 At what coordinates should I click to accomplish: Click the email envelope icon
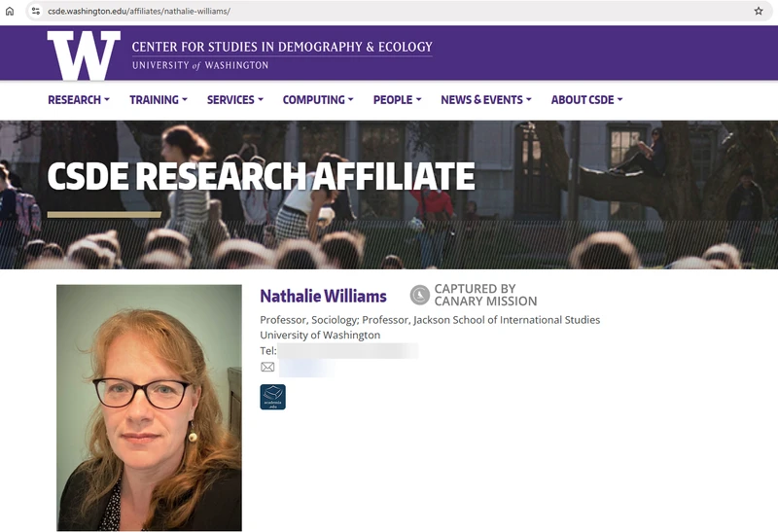[267, 367]
